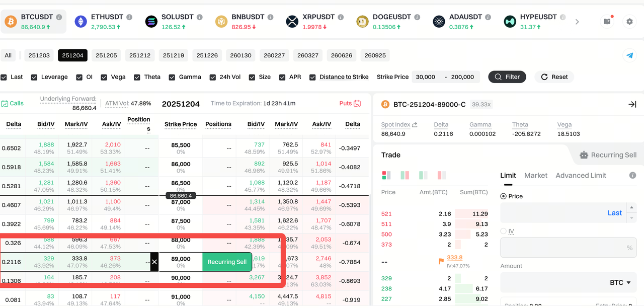The image size is (644, 308).
Task: Select the 251205 expiry date tab
Action: [106, 55]
